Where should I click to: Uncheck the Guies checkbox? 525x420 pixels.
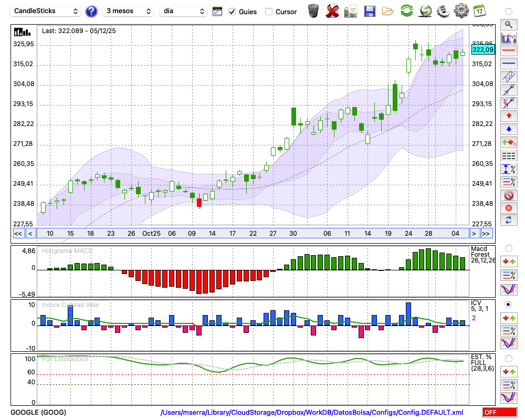point(232,12)
